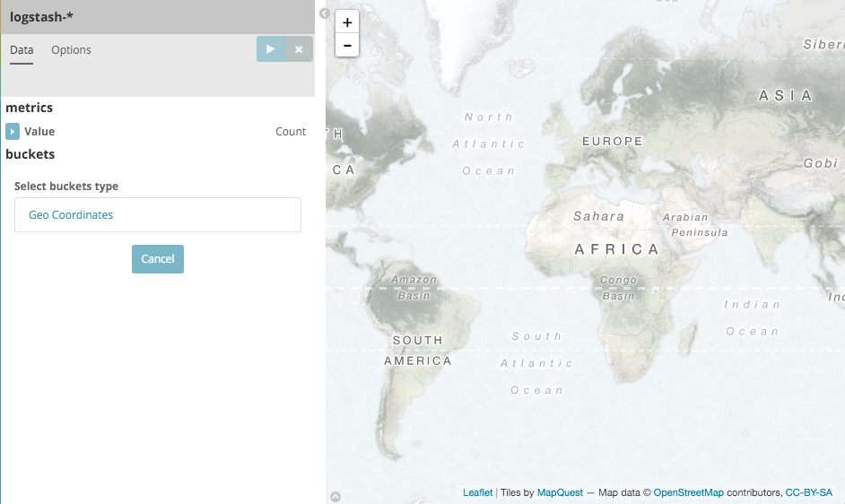This screenshot has height=504, width=845.
Task: Select Geo Coordinates bucket type
Action: pyautogui.click(x=71, y=215)
